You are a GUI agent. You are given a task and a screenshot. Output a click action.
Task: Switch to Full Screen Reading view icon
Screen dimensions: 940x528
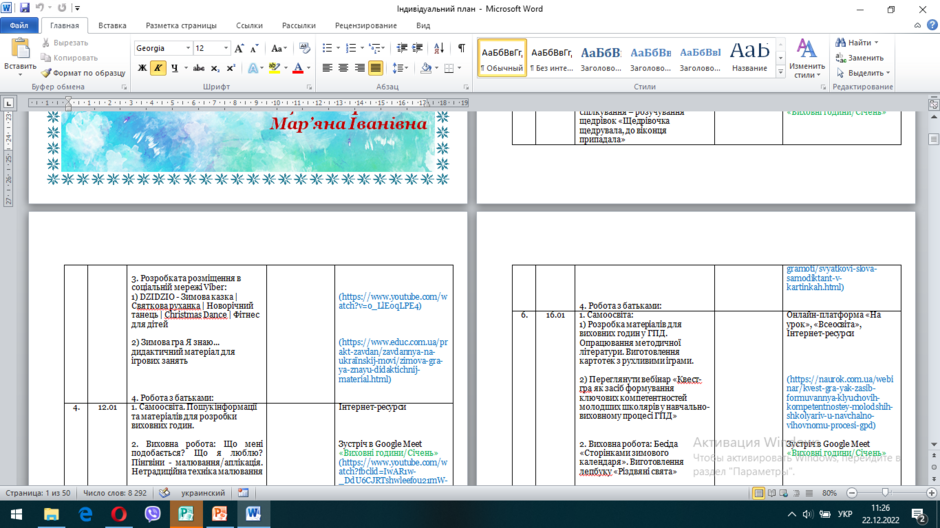(772, 493)
